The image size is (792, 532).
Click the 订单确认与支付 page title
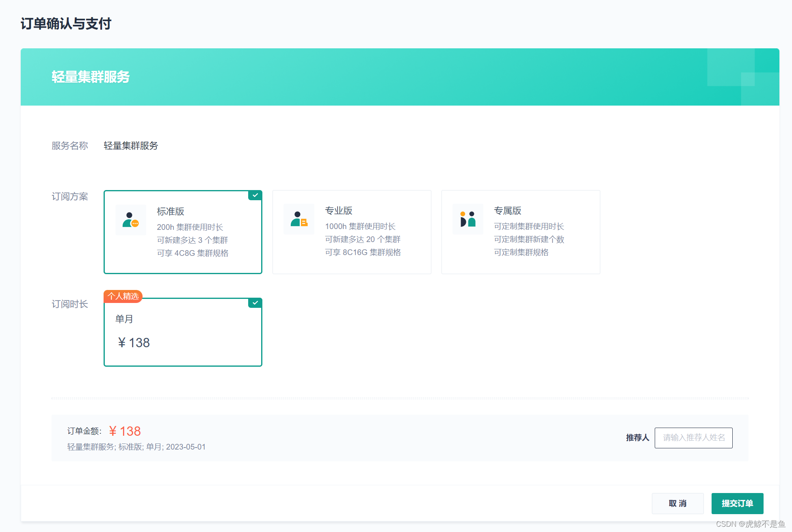pyautogui.click(x=66, y=24)
